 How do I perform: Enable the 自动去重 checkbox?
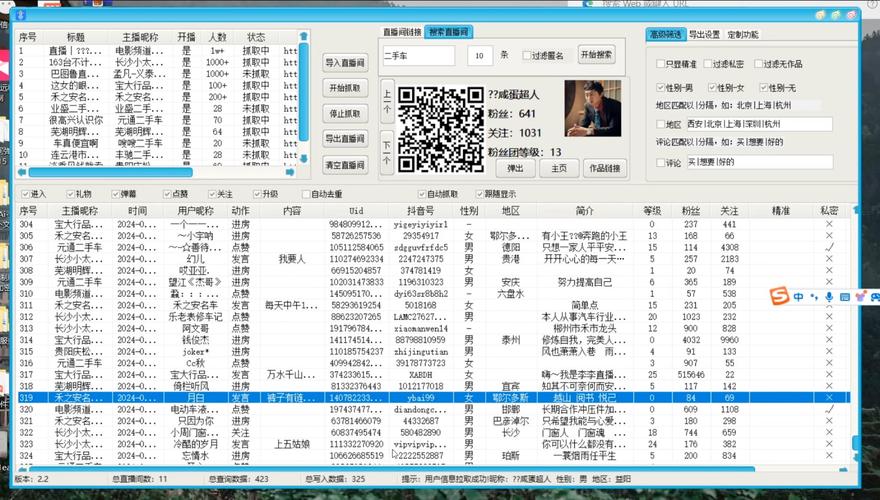point(306,194)
